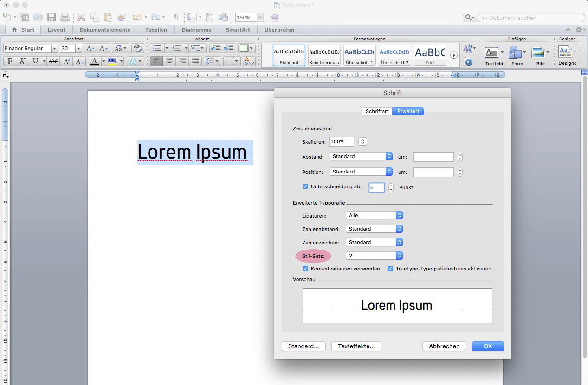This screenshot has height=385, width=588.
Task: Uncheck Kontextvarianten verwenden
Action: coord(305,269)
